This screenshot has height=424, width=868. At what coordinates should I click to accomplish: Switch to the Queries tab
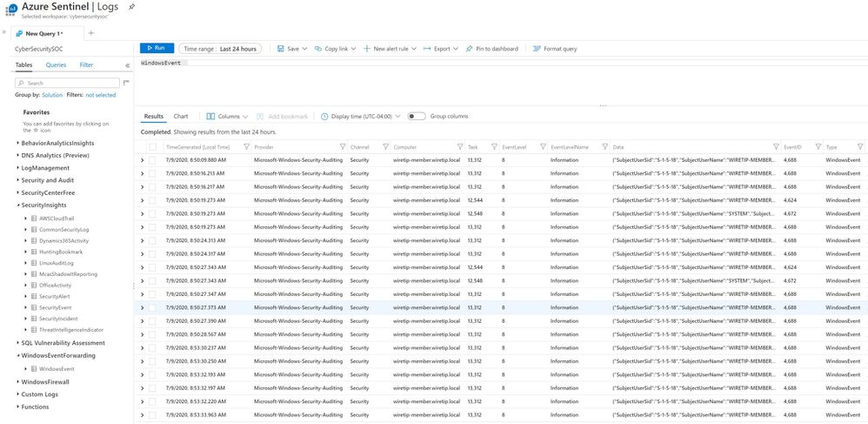pos(56,65)
